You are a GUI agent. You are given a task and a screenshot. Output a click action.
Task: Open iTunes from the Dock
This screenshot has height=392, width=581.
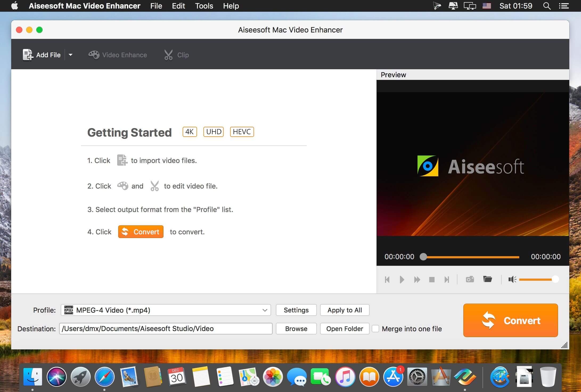[x=345, y=377]
